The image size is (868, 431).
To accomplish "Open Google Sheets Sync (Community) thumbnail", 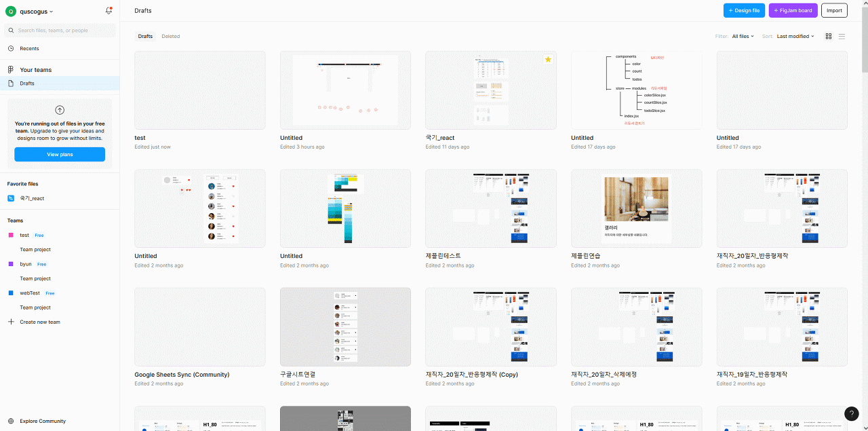I will 200,326.
